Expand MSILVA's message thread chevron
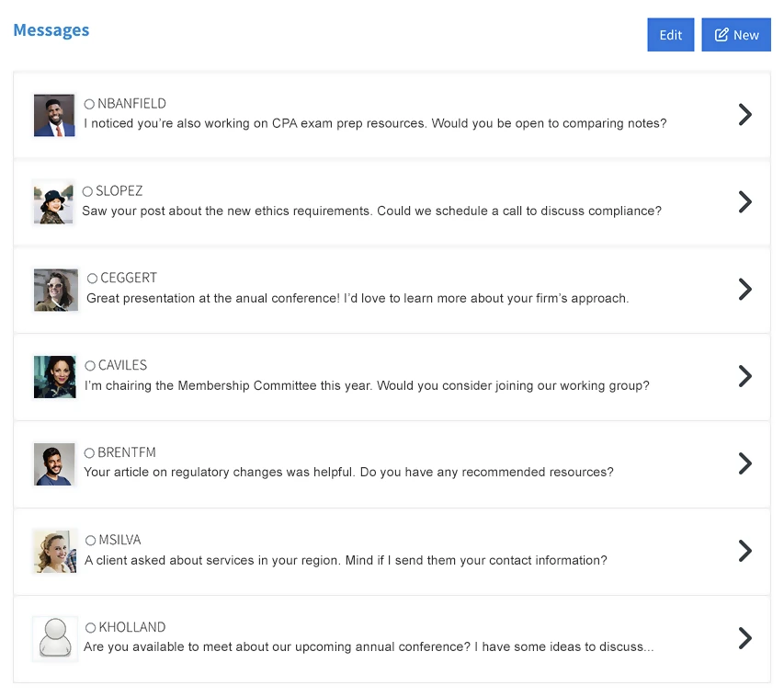784x697 pixels. pos(744,551)
